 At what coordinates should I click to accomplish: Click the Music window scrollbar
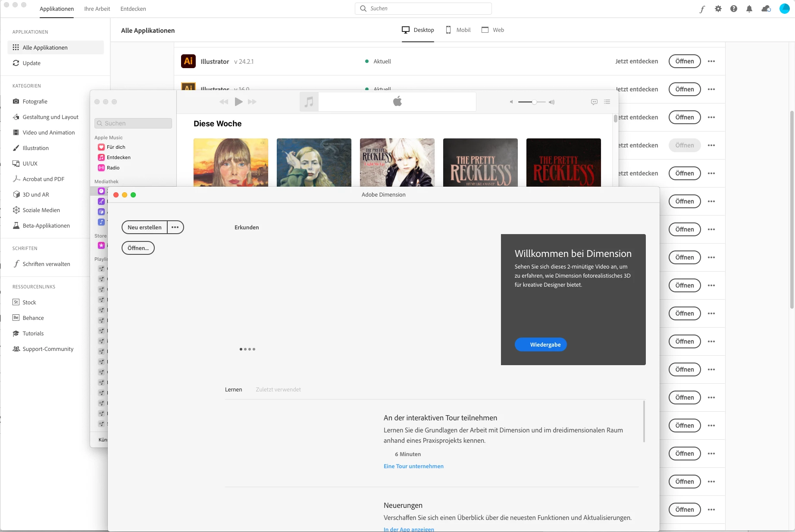point(616,119)
